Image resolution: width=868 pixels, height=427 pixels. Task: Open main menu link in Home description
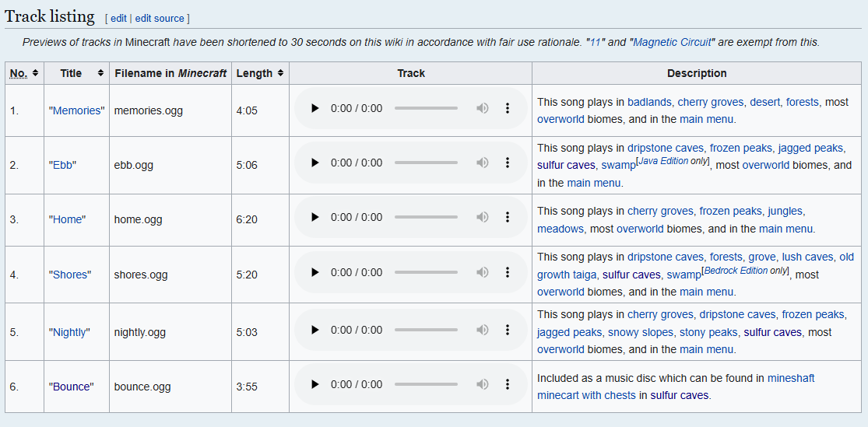pyautogui.click(x=785, y=229)
